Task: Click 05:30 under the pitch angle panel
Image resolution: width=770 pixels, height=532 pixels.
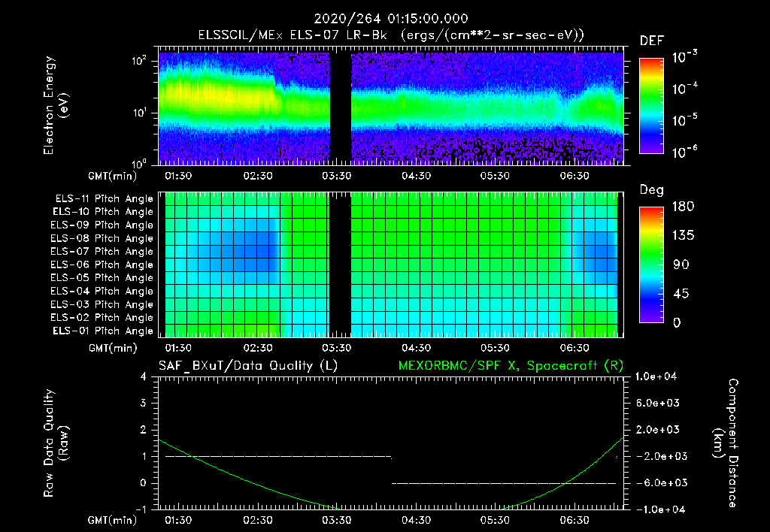Action: [x=495, y=348]
